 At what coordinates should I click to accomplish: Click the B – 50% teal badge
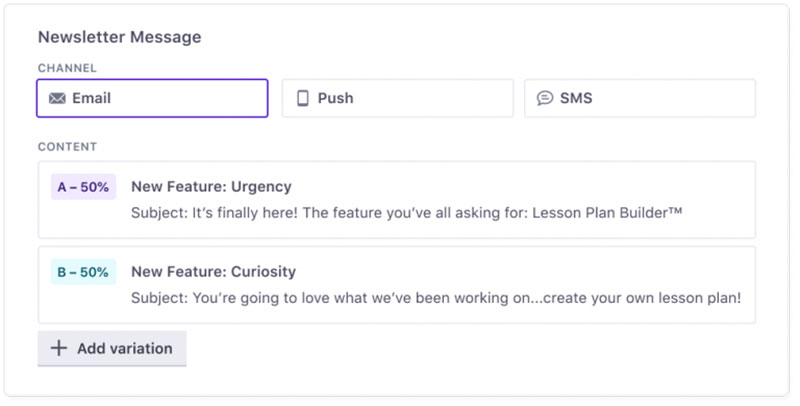click(x=83, y=272)
